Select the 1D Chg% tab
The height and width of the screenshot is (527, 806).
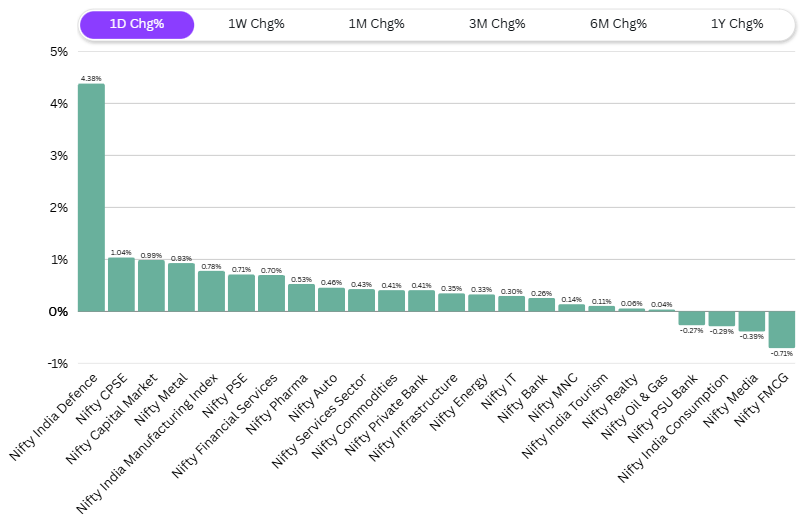(137, 24)
